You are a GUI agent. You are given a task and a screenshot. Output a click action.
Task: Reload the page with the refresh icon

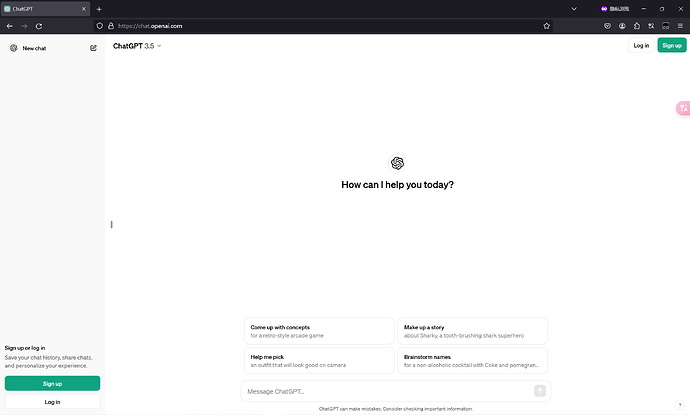point(39,26)
